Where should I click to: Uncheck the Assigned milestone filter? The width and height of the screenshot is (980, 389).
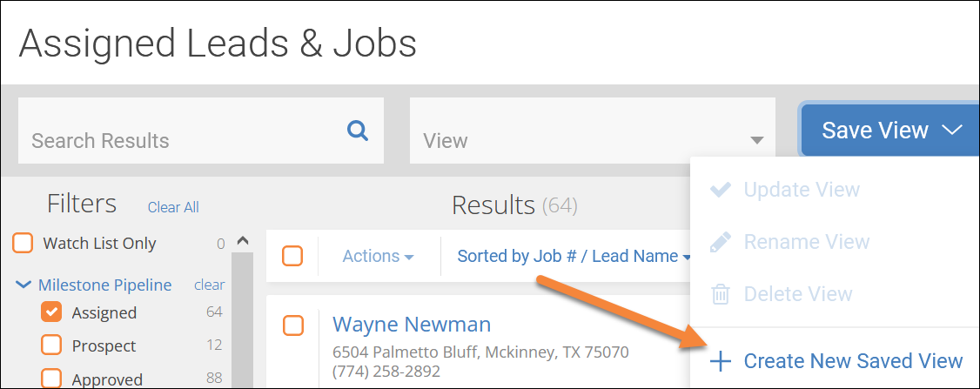(x=51, y=312)
